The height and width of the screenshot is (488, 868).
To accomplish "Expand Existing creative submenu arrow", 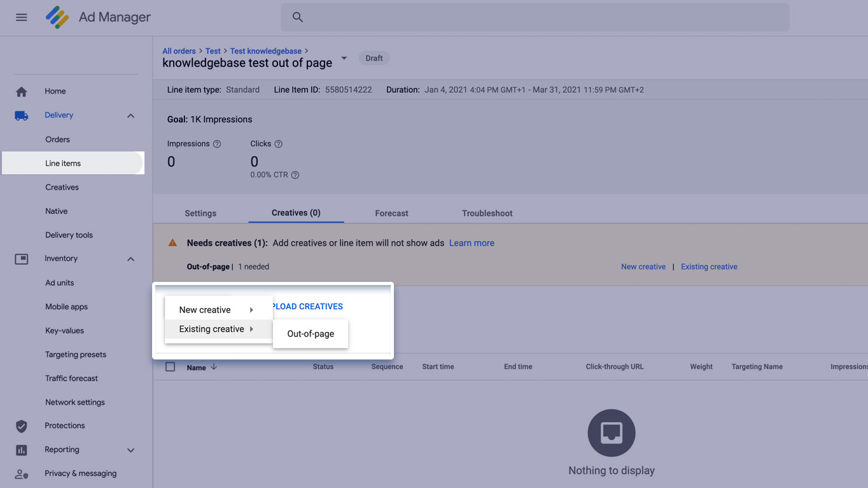I will pos(252,329).
